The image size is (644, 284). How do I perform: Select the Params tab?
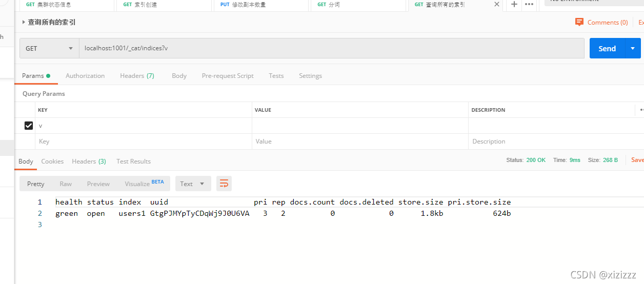pyautogui.click(x=36, y=75)
